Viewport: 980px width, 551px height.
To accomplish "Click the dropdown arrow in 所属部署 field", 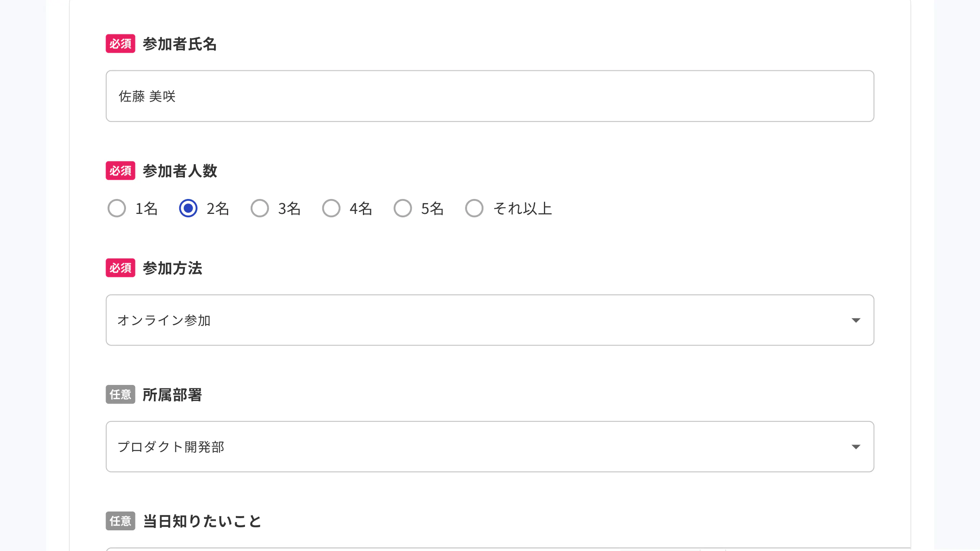I will click(856, 447).
